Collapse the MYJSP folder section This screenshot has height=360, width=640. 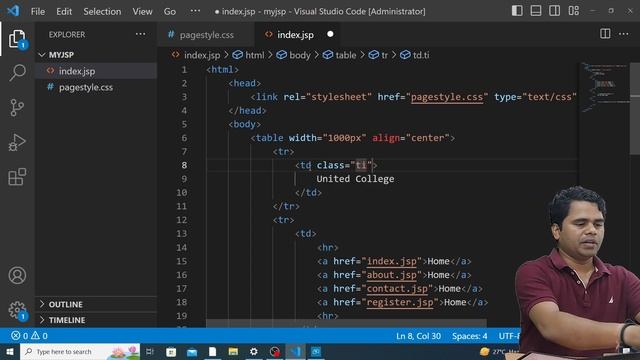point(96,55)
